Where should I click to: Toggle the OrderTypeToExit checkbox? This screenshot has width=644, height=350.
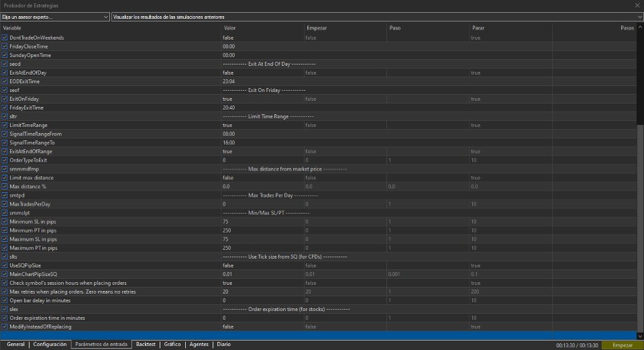coord(5,160)
